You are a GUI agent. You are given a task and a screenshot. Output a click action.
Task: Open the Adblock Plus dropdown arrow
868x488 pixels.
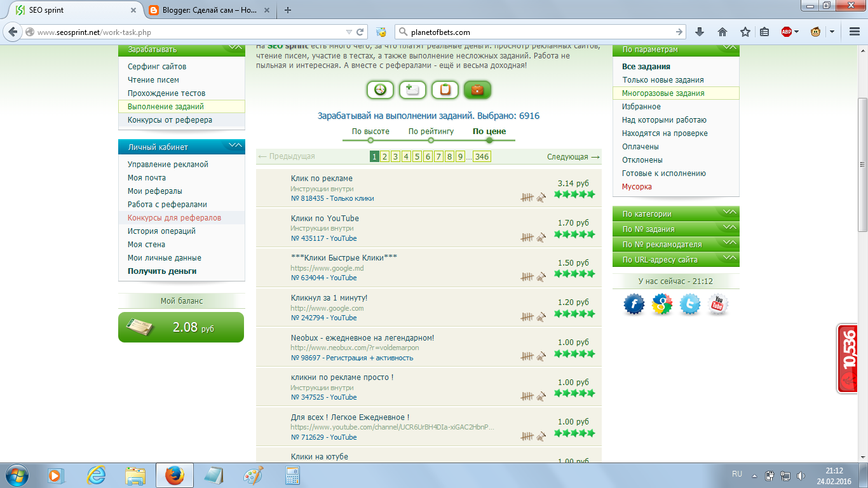[796, 32]
